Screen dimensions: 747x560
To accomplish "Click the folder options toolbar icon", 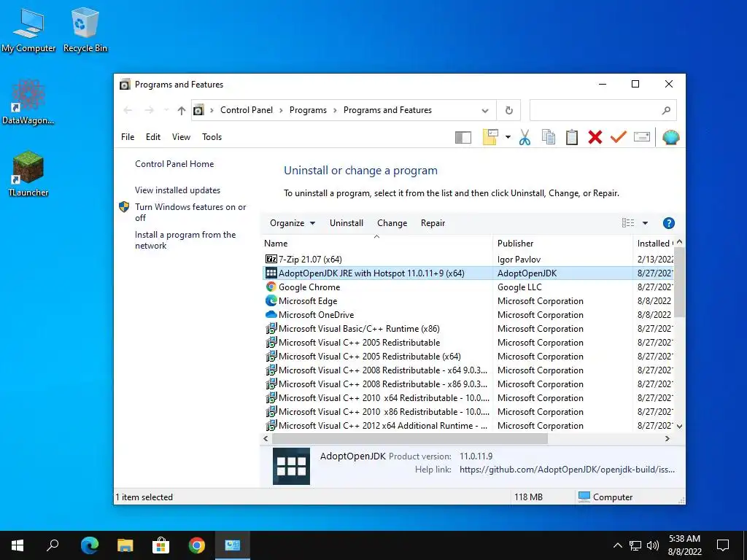I will coord(490,137).
